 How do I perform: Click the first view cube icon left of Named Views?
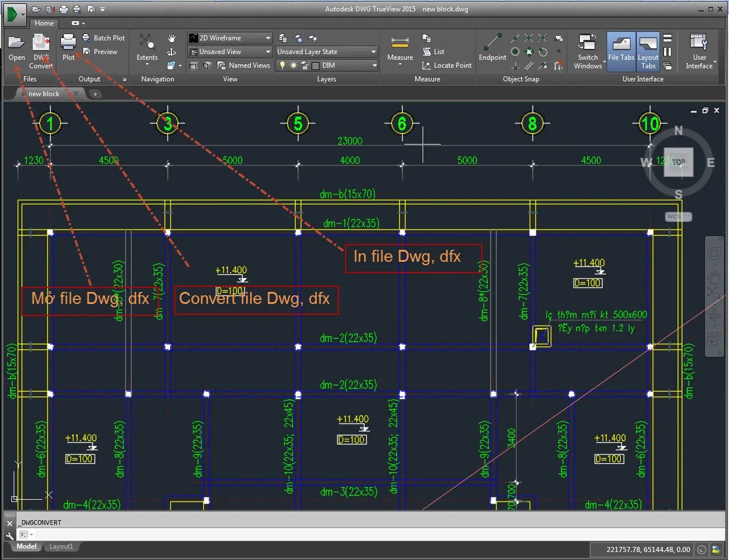(194, 65)
